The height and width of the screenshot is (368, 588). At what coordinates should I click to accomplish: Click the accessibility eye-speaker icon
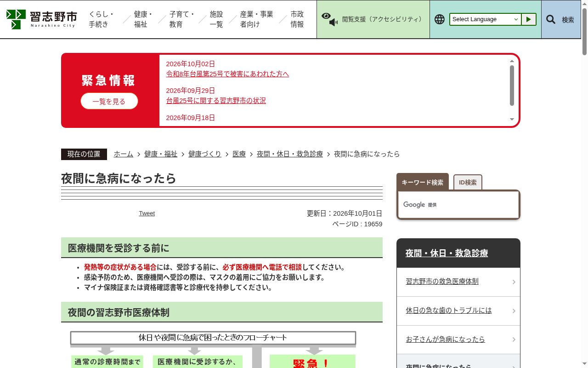point(329,19)
